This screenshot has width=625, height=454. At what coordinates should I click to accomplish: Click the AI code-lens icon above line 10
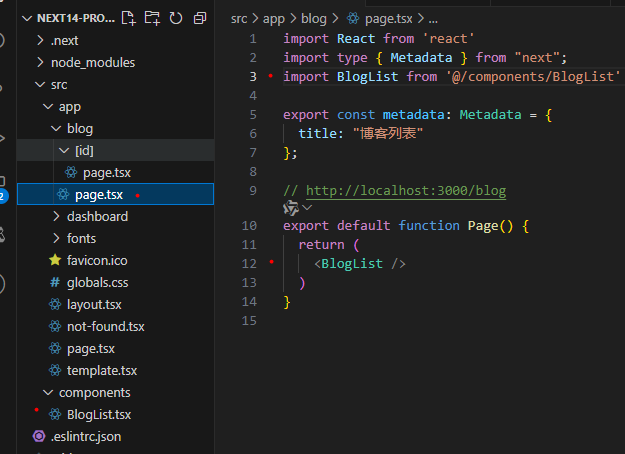point(291,208)
